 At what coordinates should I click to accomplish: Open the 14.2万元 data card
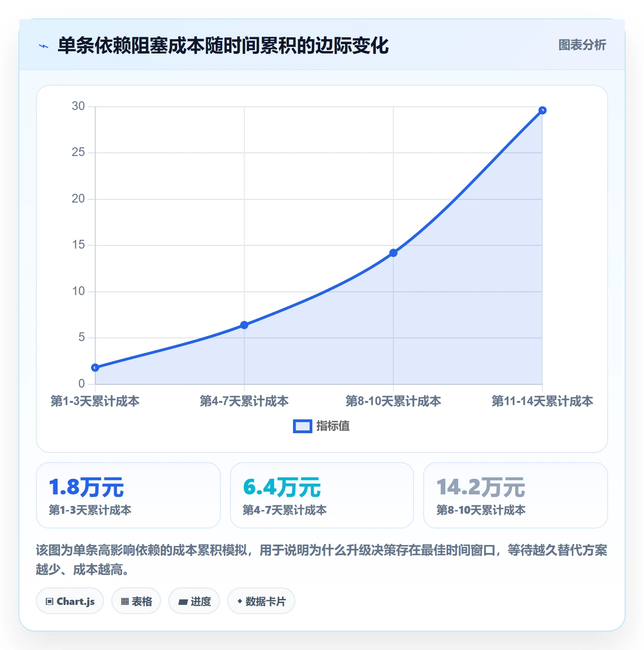pos(516,495)
